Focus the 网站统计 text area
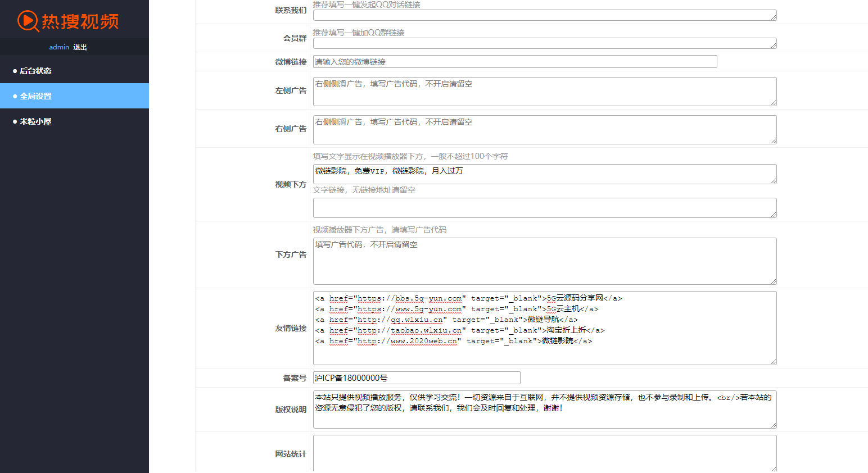The width and height of the screenshot is (868, 473). 544,453
